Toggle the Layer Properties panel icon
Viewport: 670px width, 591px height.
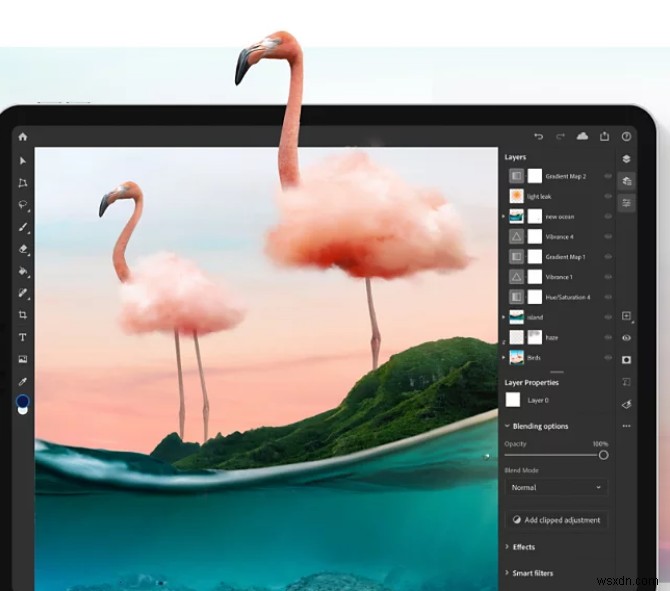coord(626,203)
